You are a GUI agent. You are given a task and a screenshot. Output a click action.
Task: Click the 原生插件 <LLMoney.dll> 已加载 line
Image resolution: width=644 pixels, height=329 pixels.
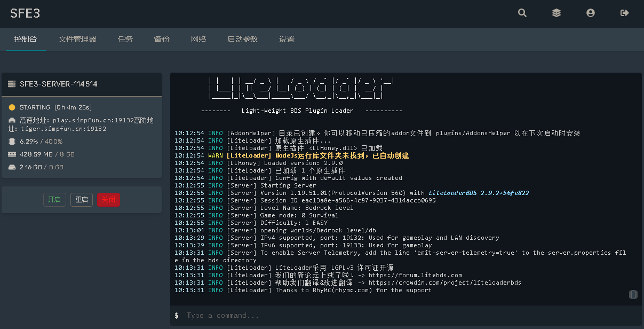point(279,148)
